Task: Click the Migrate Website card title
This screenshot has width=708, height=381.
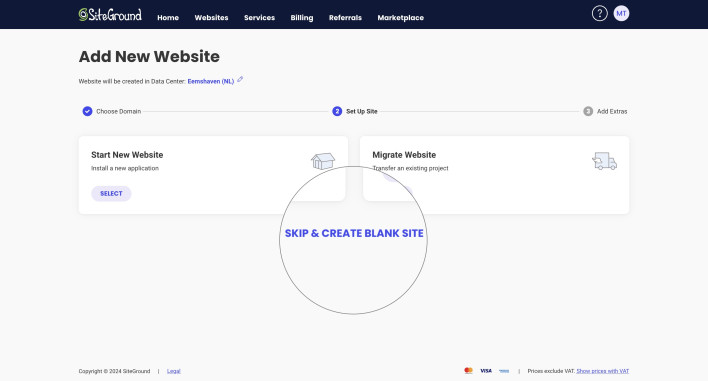Action: 404,155
